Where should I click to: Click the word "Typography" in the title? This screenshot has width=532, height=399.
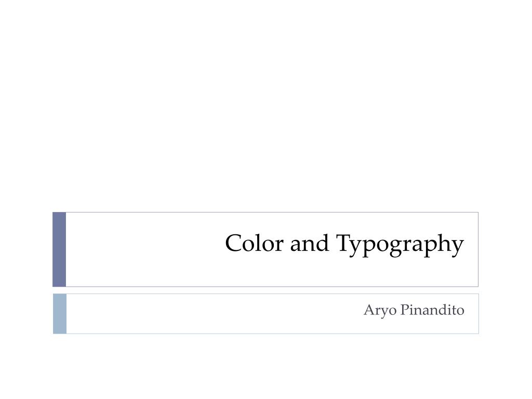point(400,245)
